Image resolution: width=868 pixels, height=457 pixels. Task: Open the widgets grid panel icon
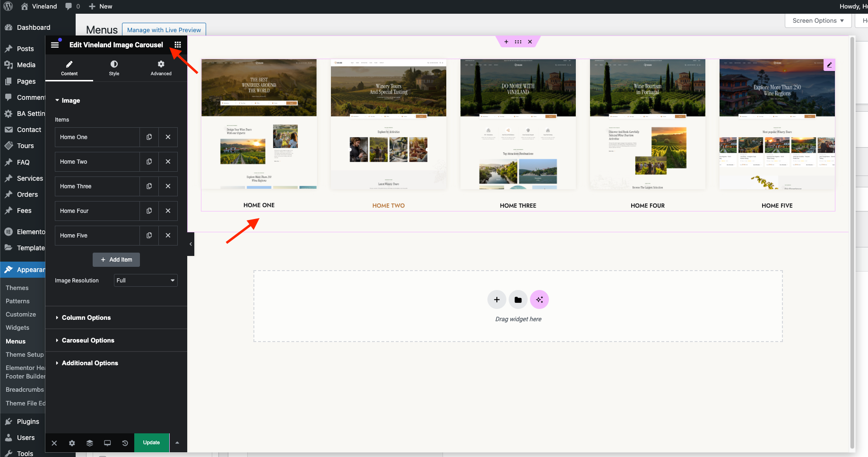pos(178,45)
